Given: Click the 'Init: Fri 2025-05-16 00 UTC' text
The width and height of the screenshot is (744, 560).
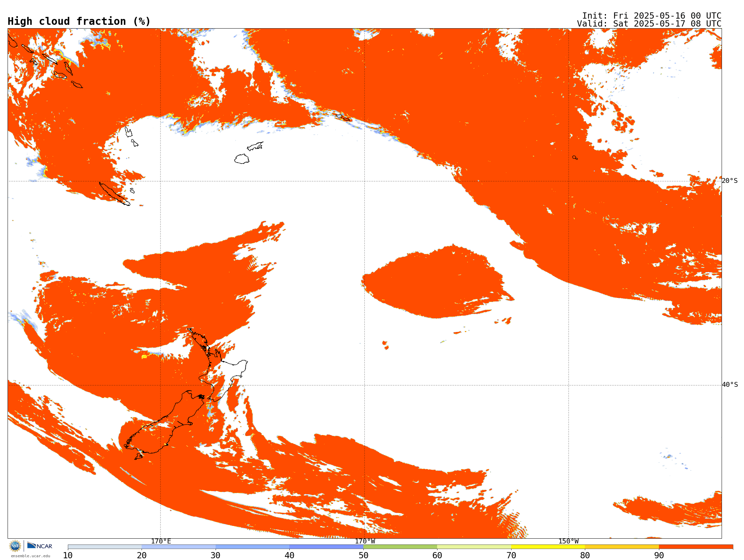Looking at the screenshot, I should 652,16.
